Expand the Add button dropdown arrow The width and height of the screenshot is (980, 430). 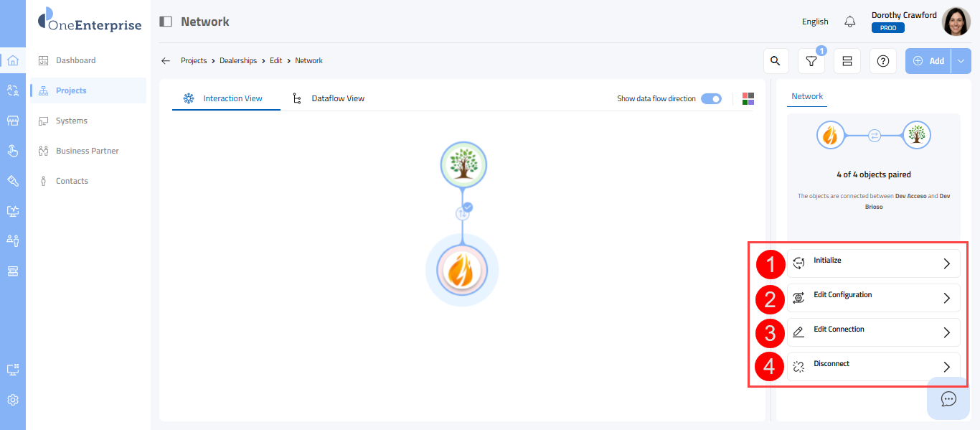pos(961,61)
